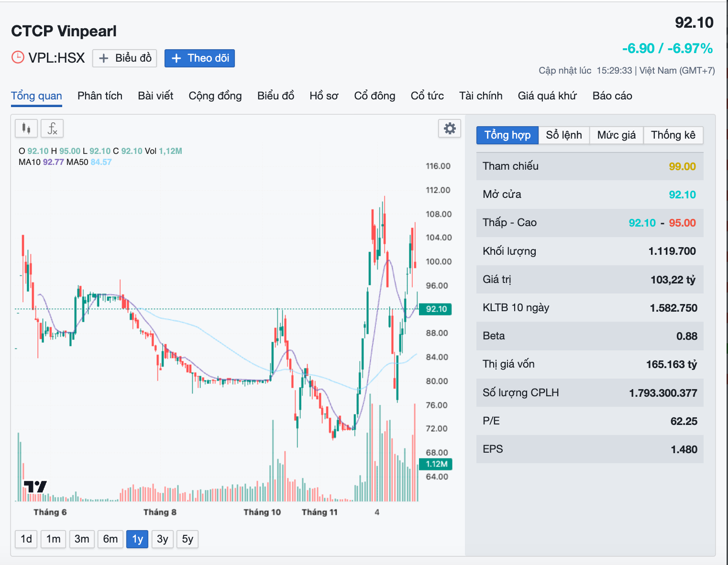Image resolution: width=728 pixels, height=565 pixels.
Task: Set chart range to 3y
Action: pyautogui.click(x=163, y=539)
